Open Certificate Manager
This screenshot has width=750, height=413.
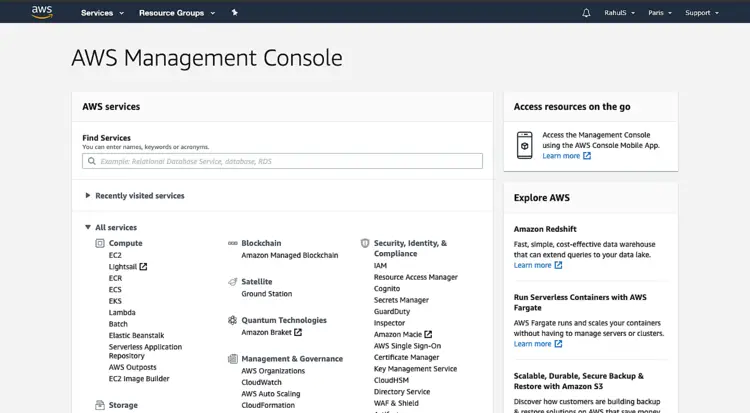407,357
